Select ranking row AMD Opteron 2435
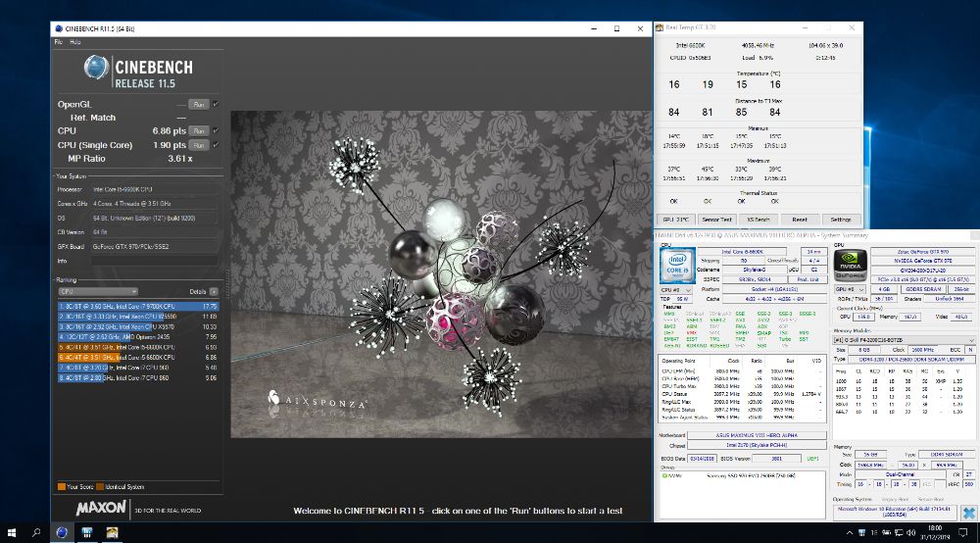Image resolution: width=980 pixels, height=543 pixels. [x=138, y=337]
